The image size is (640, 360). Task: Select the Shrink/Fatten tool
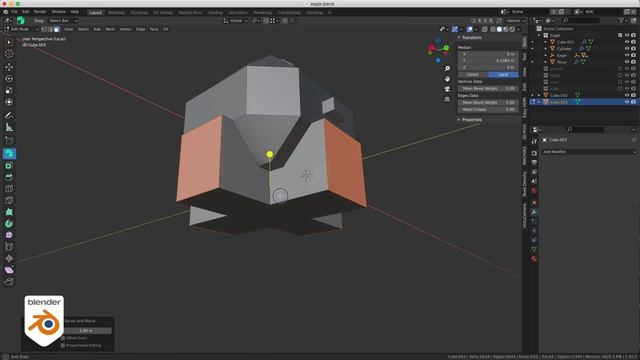point(9,258)
